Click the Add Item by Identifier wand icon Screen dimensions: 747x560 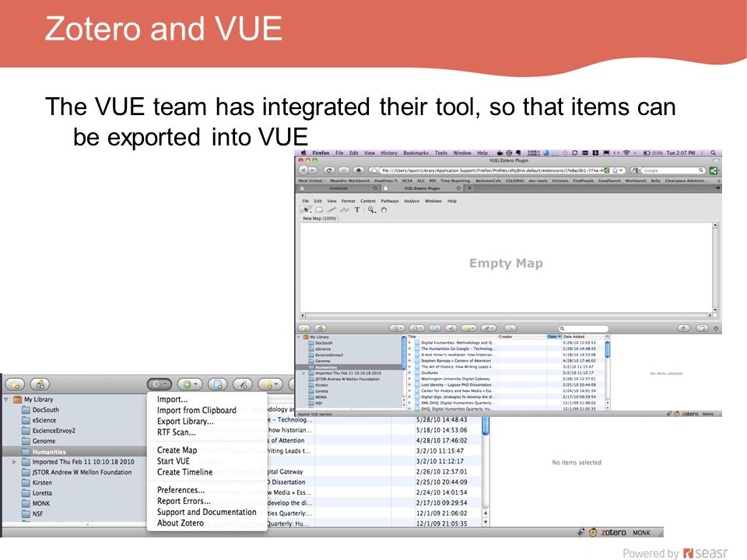point(243,384)
